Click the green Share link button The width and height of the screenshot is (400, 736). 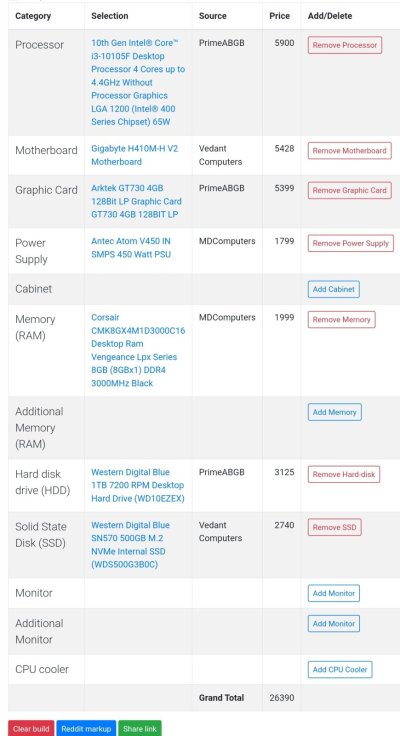140,728
